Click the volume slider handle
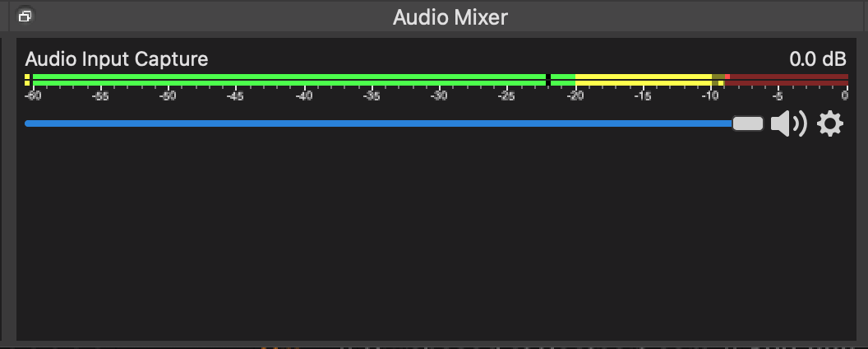The height and width of the screenshot is (349, 868). [x=747, y=123]
